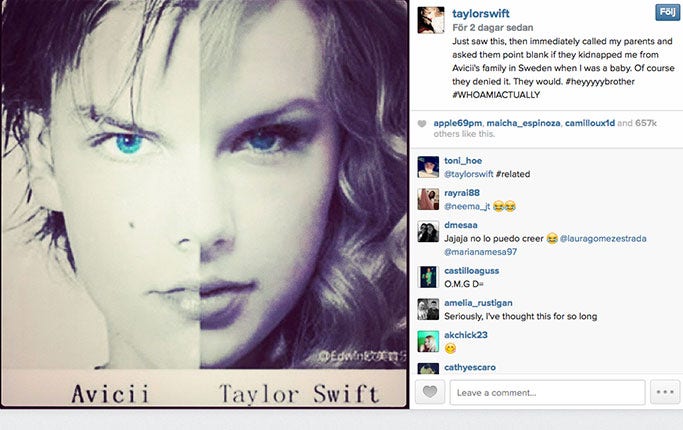Click the @lauragomezestrada mention
The image size is (683, 430).
(603, 239)
